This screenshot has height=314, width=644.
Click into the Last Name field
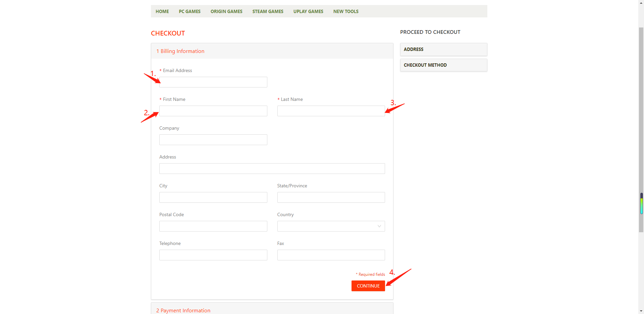pos(331,111)
